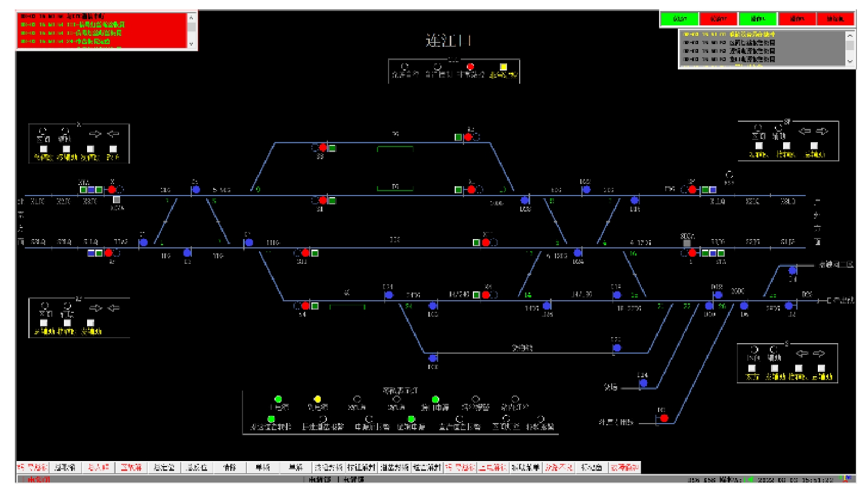Click the 单解 button in the bottom toolbar

296,468
